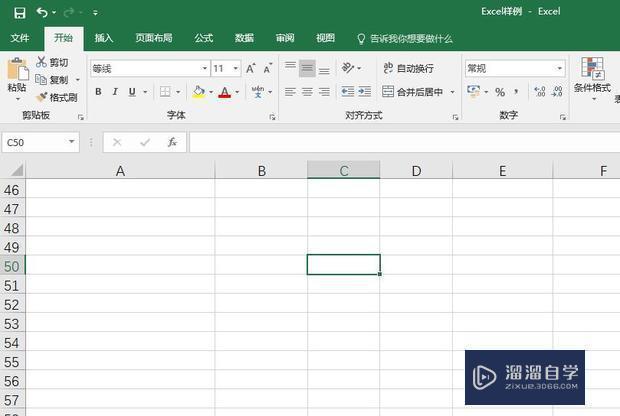Open the 视图 tab
620x416 pixels.
tap(325, 38)
